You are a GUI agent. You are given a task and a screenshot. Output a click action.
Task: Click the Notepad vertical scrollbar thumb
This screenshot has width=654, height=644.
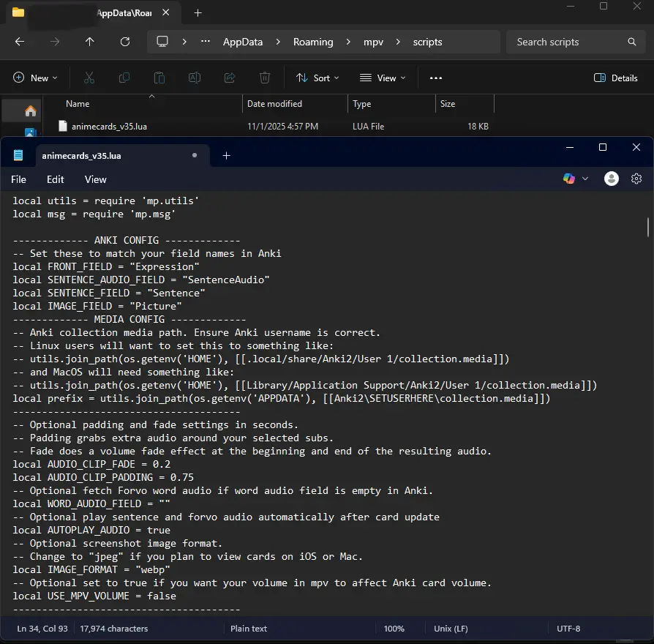647,227
